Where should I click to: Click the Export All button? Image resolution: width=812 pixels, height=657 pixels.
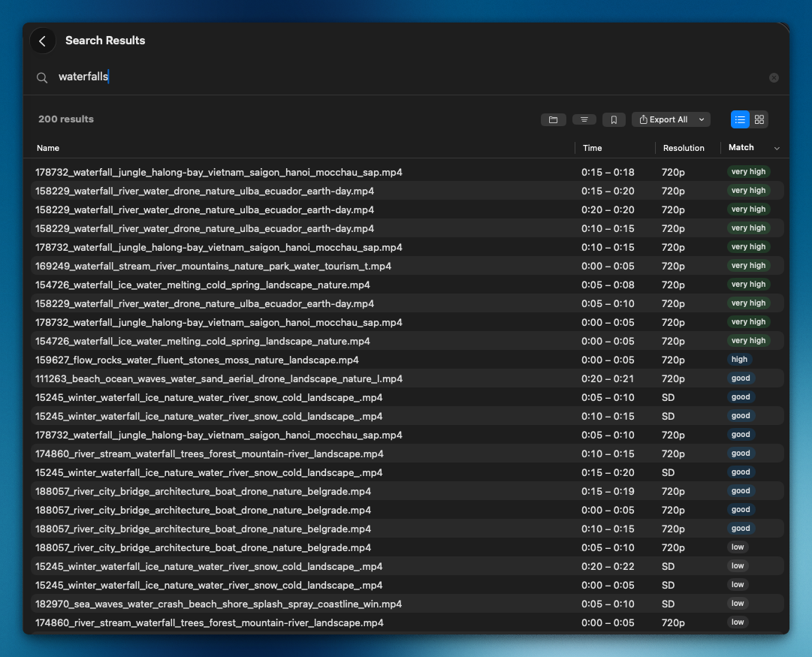click(x=663, y=119)
